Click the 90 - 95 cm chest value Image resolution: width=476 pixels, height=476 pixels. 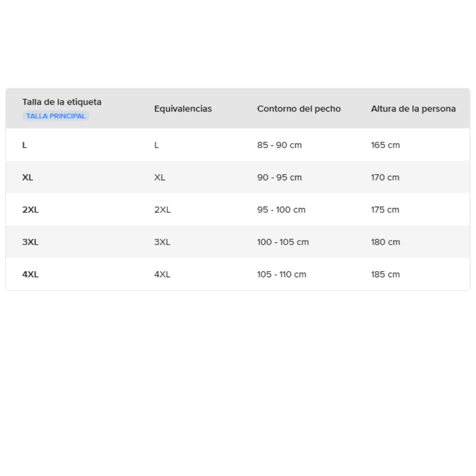pyautogui.click(x=279, y=177)
